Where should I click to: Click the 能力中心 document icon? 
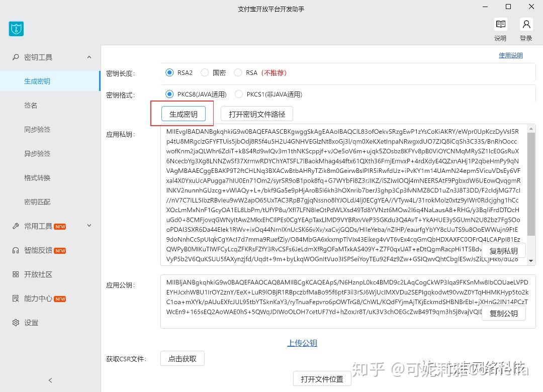coord(16,299)
